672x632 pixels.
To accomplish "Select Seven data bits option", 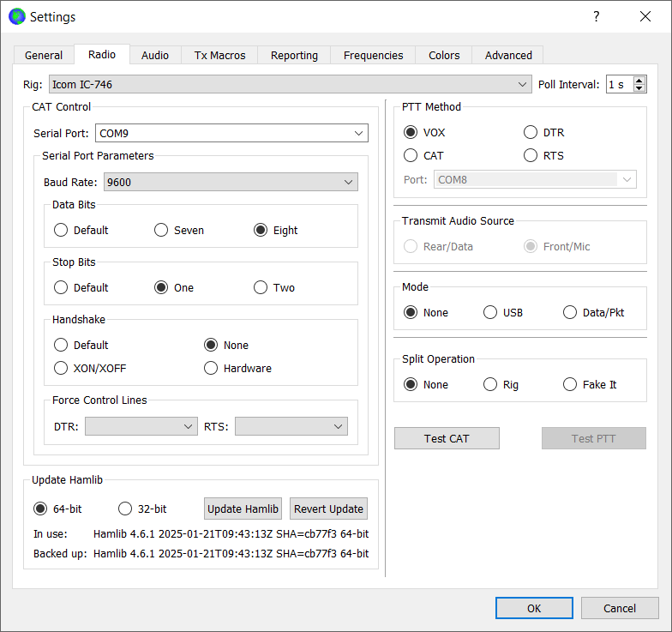I will click(161, 230).
